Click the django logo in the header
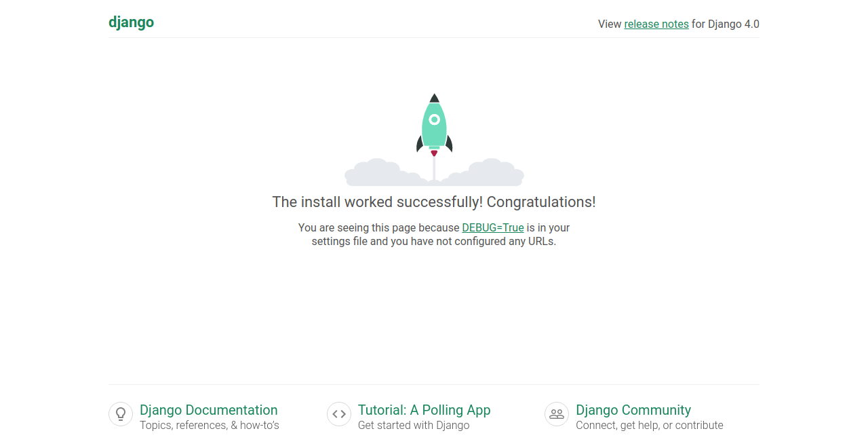Image resolution: width=868 pixels, height=448 pixels. point(131,22)
